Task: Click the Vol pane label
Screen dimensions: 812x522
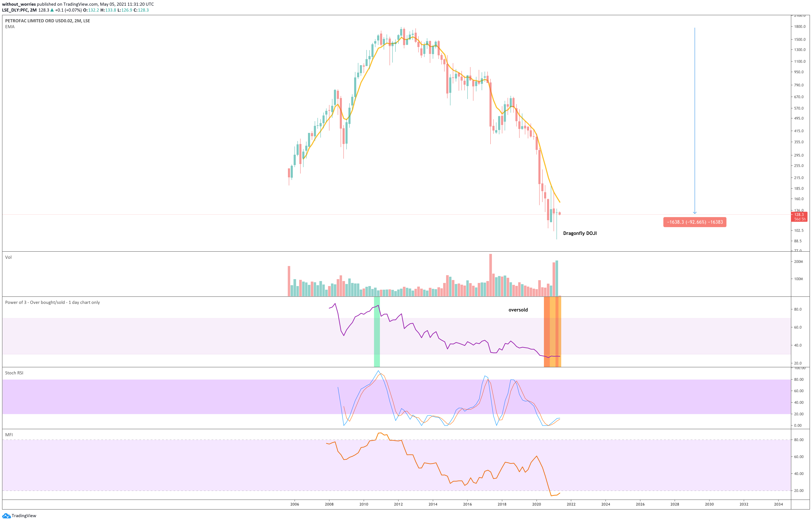Action: 8,257
